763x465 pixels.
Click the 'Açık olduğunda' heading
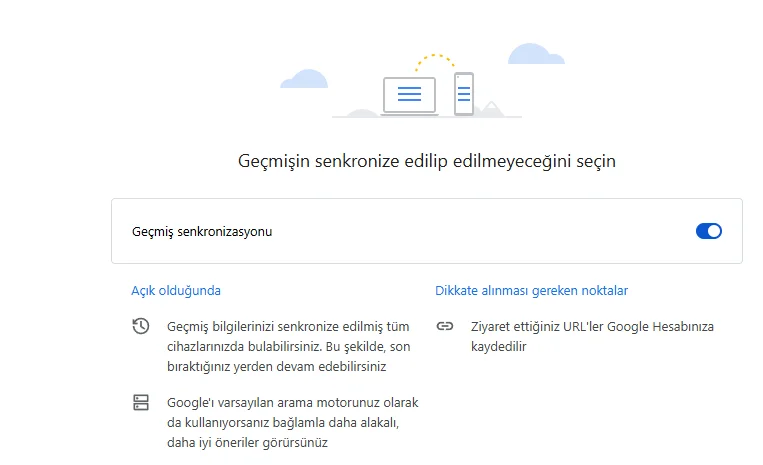(x=176, y=290)
